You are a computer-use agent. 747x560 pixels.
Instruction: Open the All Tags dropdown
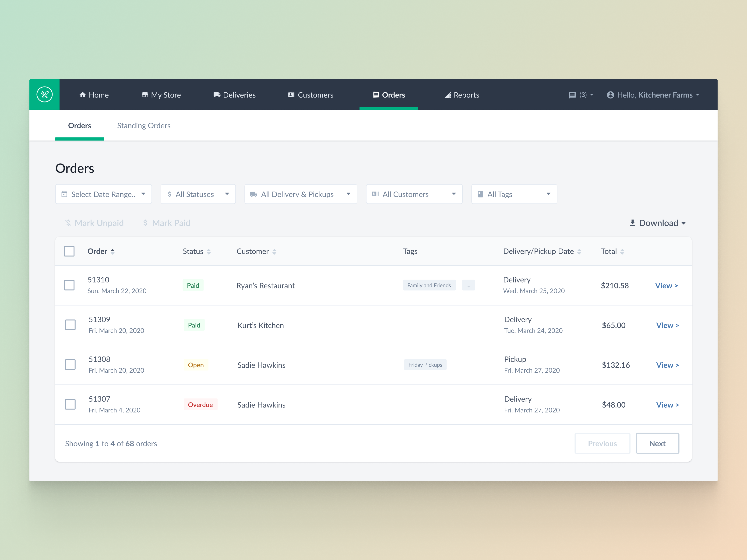(x=514, y=194)
